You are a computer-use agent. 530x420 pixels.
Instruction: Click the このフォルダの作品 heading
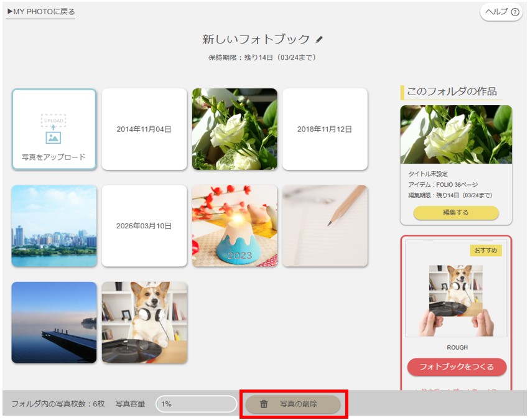(452, 91)
